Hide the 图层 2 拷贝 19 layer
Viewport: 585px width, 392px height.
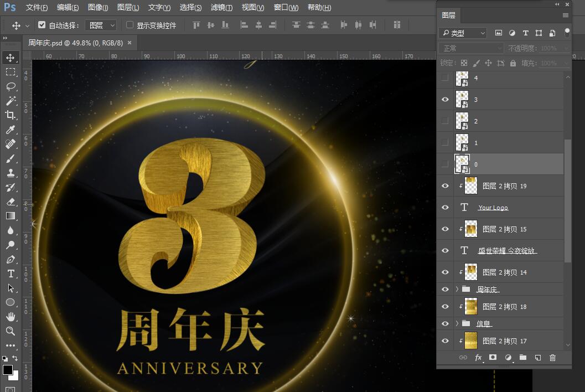(445, 185)
